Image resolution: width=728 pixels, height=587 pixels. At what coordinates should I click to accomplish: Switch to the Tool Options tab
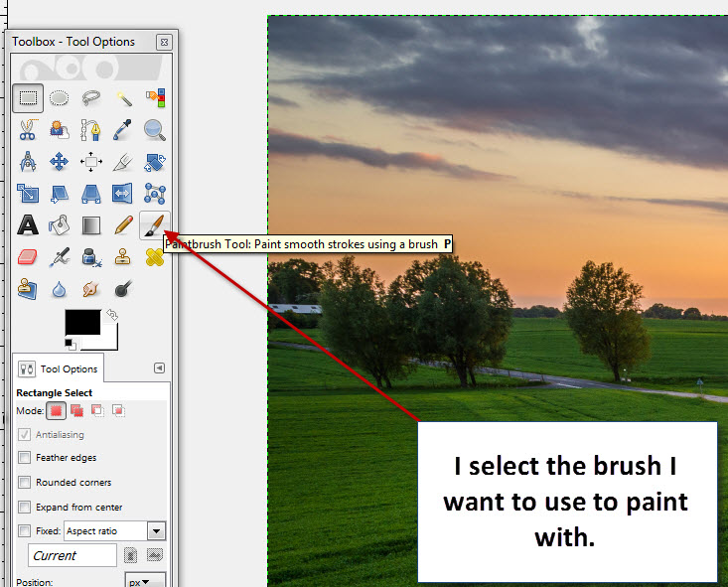click(x=59, y=369)
